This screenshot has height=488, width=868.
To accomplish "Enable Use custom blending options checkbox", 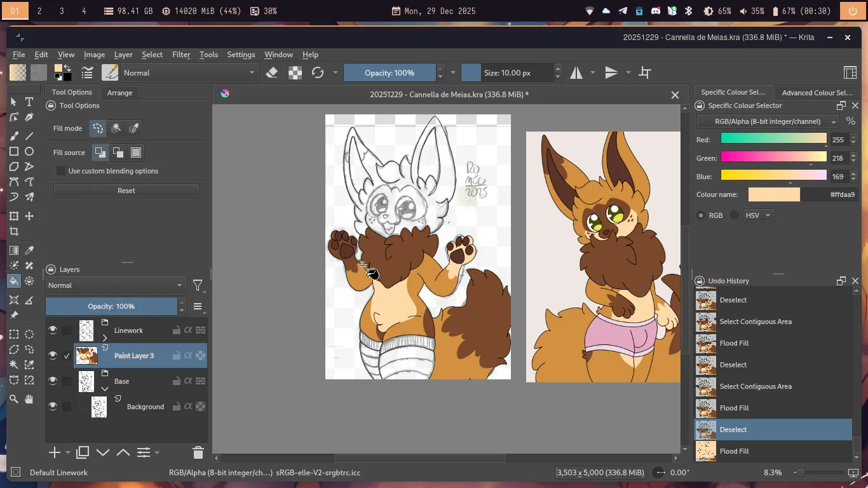I will 61,171.
